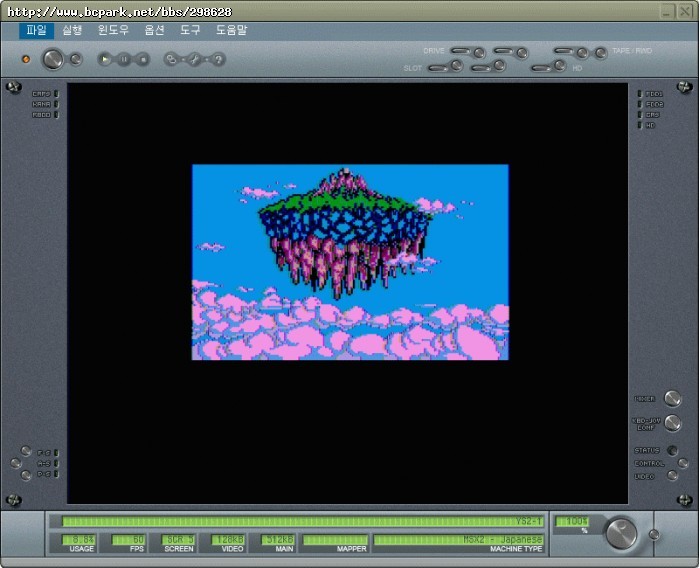Click the R800 indicator label

[41, 115]
